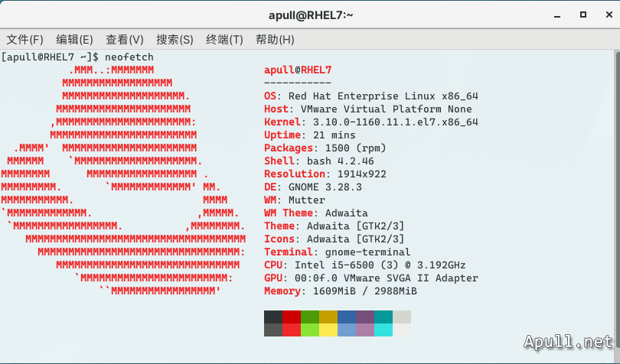Minimize the terminal window

click(x=557, y=15)
